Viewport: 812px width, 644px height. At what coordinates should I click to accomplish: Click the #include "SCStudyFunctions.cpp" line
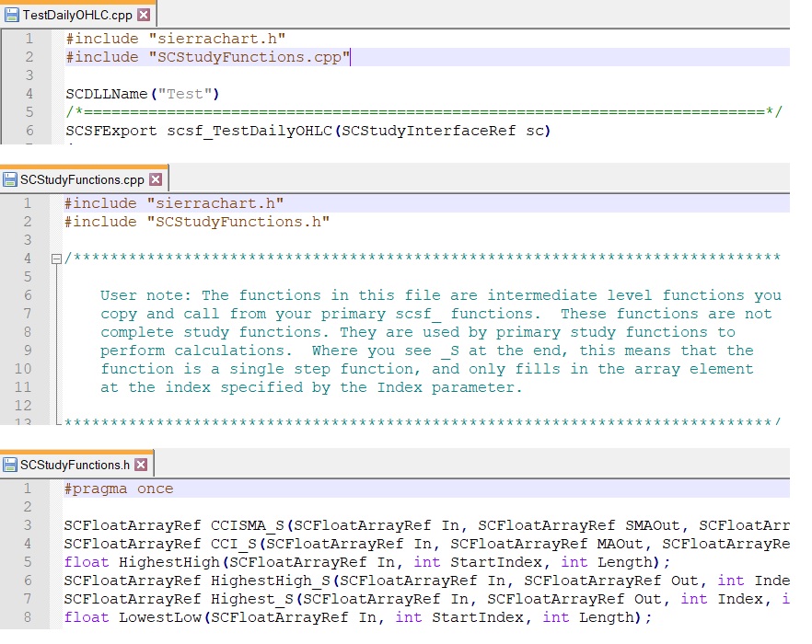208,57
